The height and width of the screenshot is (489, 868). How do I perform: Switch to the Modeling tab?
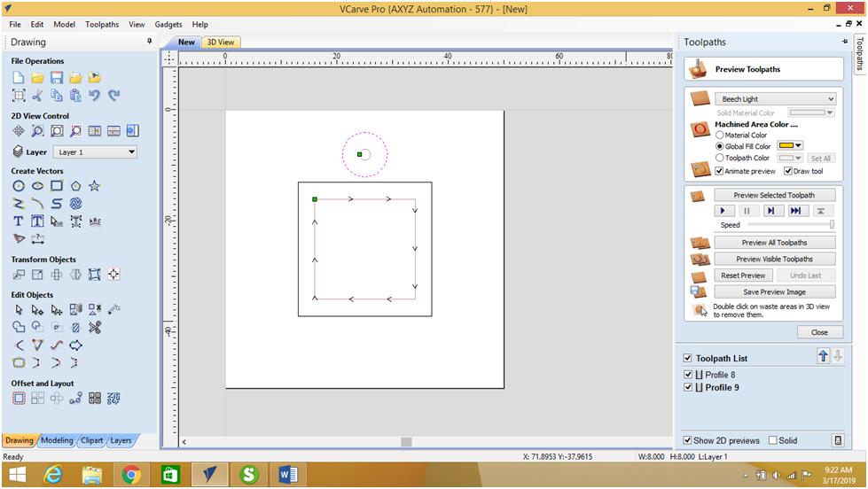tap(57, 440)
